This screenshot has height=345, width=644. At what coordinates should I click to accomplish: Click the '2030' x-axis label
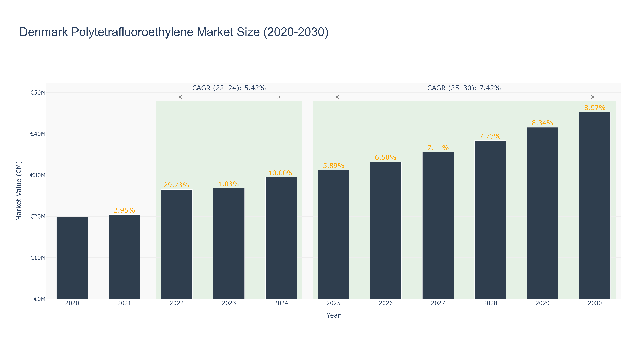(595, 303)
